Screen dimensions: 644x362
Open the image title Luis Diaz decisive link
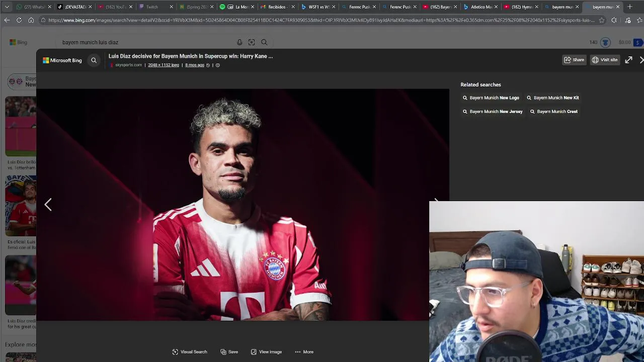point(191,56)
